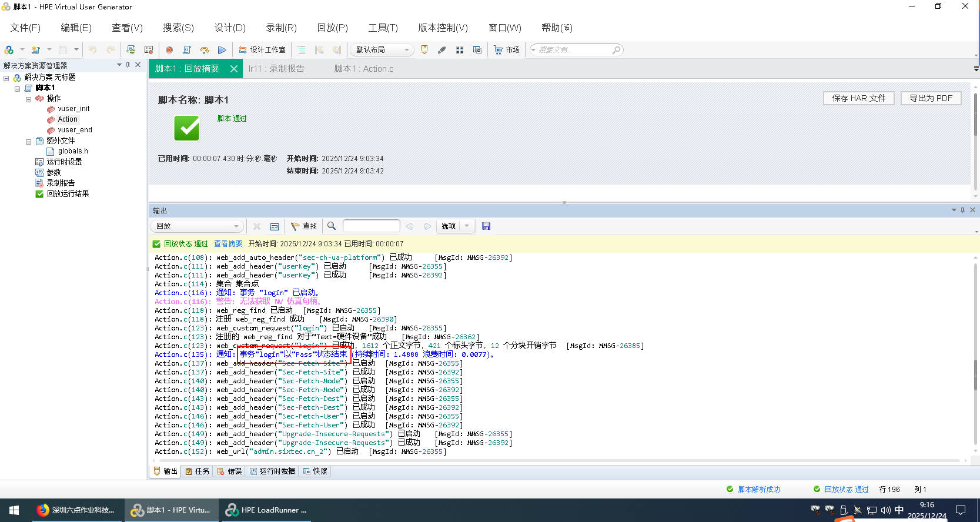Viewport: 980px width, 522px height.
Task: Switch to HPE LoadRunner in the taskbar
Action: tap(267, 510)
